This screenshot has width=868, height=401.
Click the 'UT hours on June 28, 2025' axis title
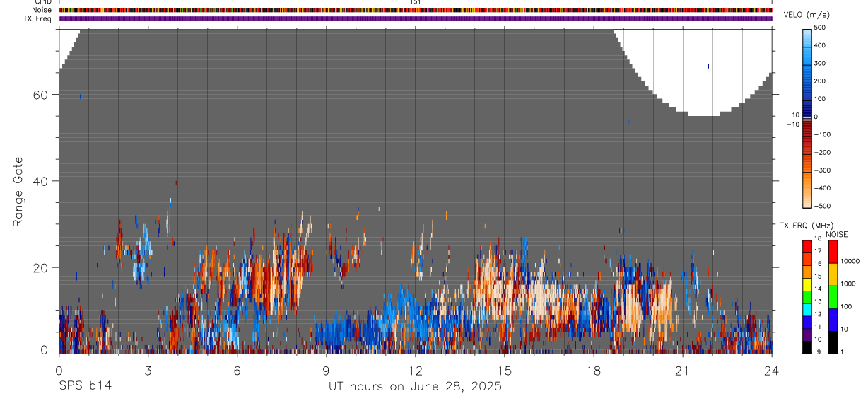(x=415, y=387)
